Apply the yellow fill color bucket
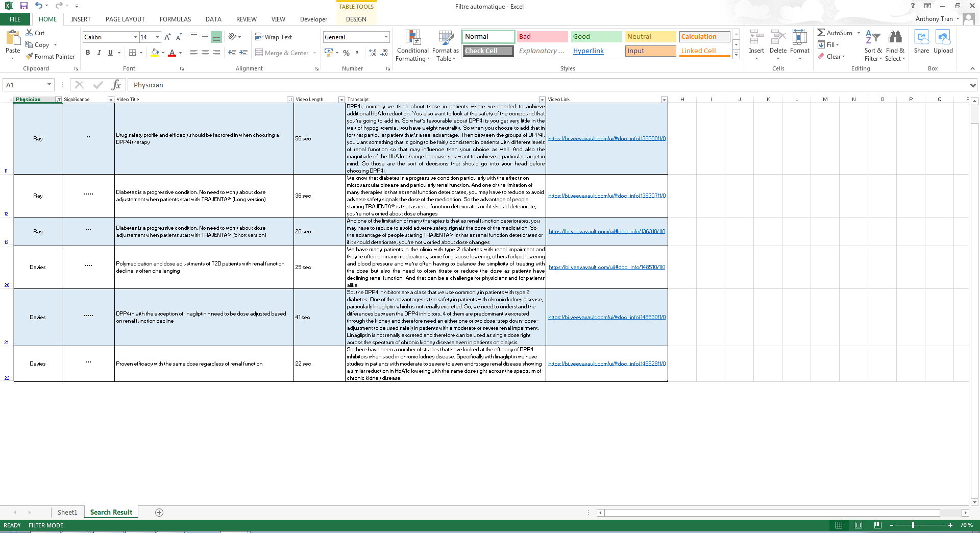The image size is (980, 533). point(155,53)
